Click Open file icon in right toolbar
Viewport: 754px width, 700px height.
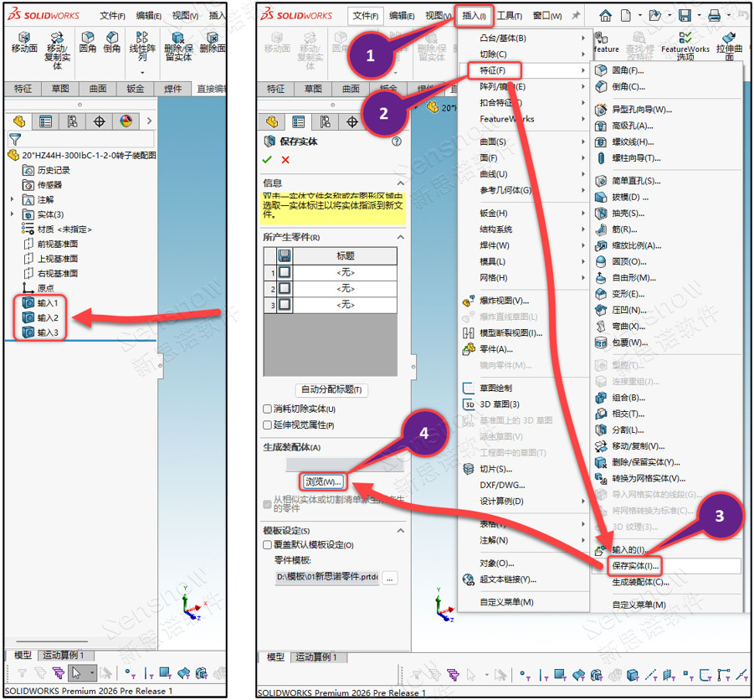click(x=654, y=15)
